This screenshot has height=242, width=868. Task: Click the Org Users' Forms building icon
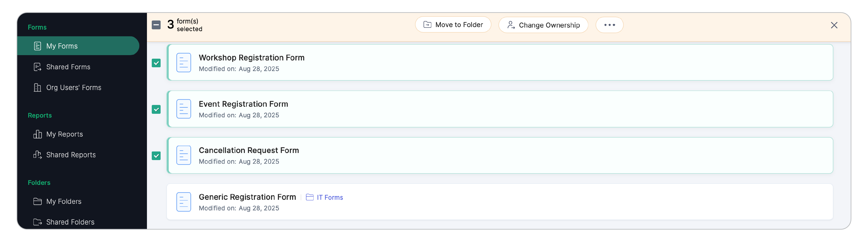(x=37, y=87)
